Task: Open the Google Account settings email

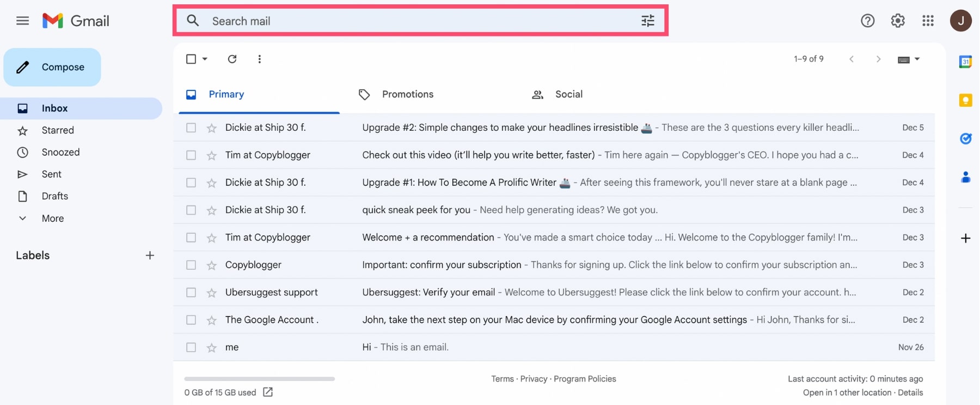Action: (x=554, y=320)
